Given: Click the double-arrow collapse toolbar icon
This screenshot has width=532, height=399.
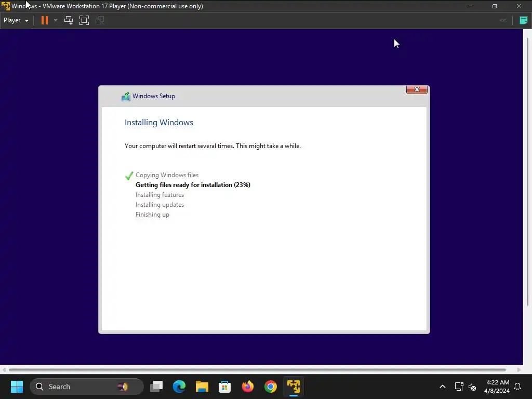Looking at the screenshot, I should point(503,20).
